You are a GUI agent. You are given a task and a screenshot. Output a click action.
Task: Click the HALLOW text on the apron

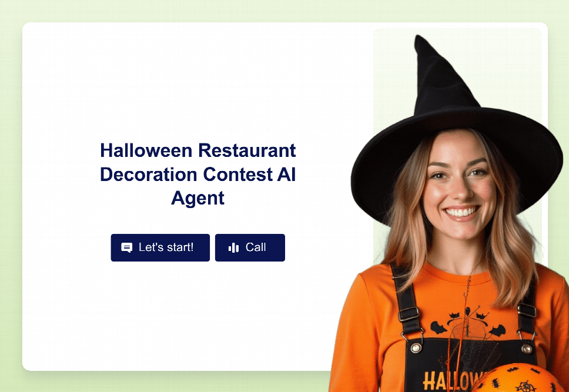click(454, 381)
